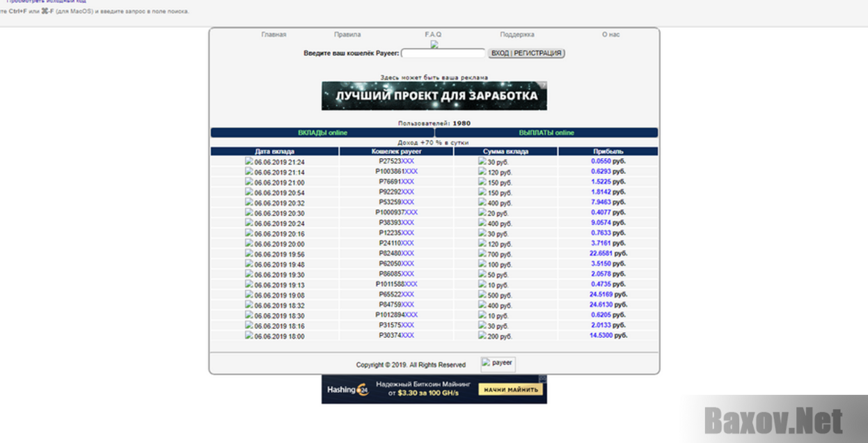The width and height of the screenshot is (868, 443).
Task: Click the image icon beside 06.06.2019 20:00
Action: pos(249,243)
